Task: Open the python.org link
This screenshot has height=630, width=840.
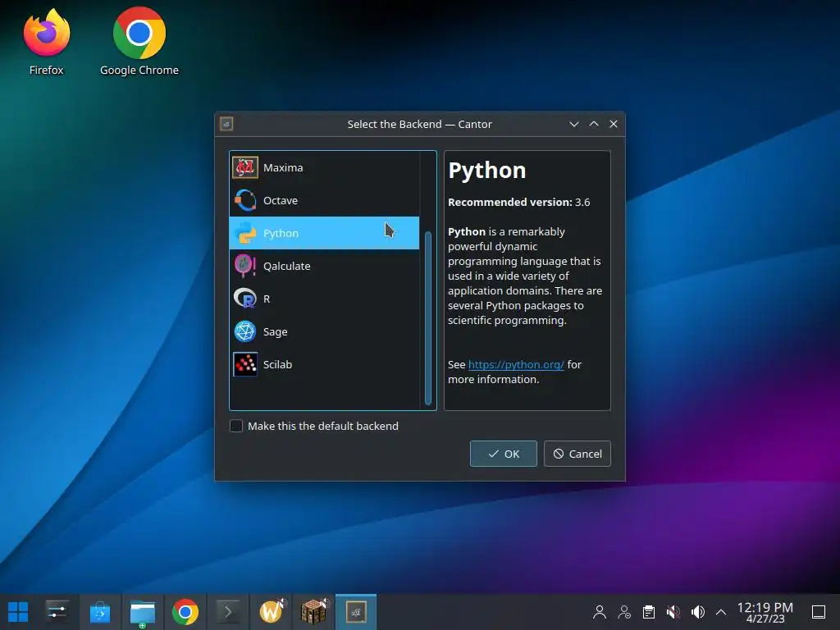Action: coord(516,364)
